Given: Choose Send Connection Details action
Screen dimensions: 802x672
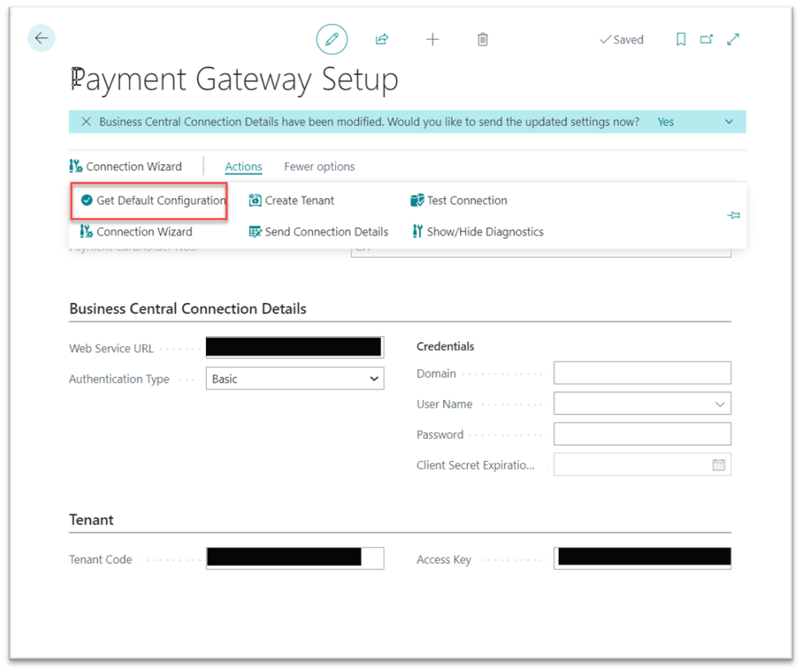Looking at the screenshot, I should click(318, 231).
